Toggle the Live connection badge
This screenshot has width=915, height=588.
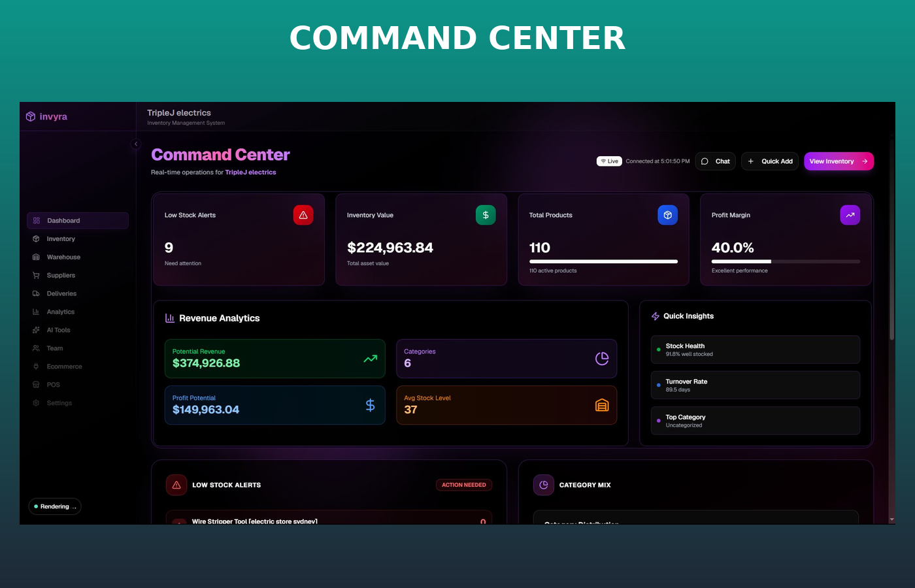click(x=609, y=161)
